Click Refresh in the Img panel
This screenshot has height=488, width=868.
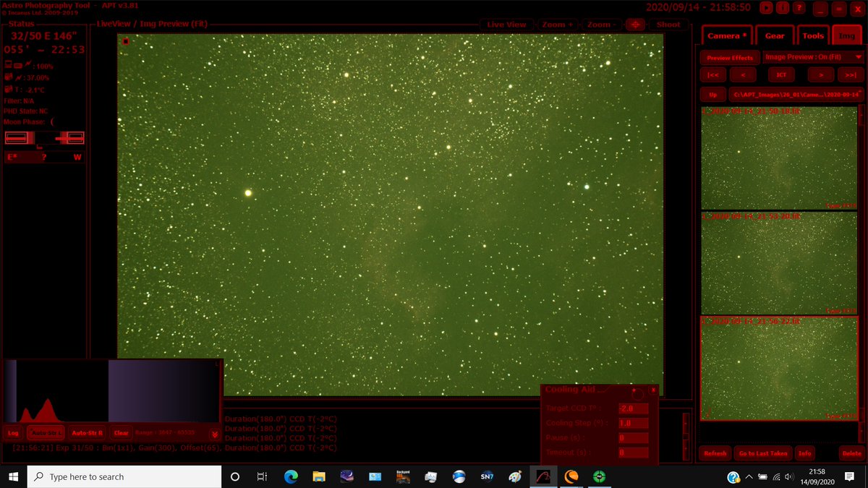point(715,453)
